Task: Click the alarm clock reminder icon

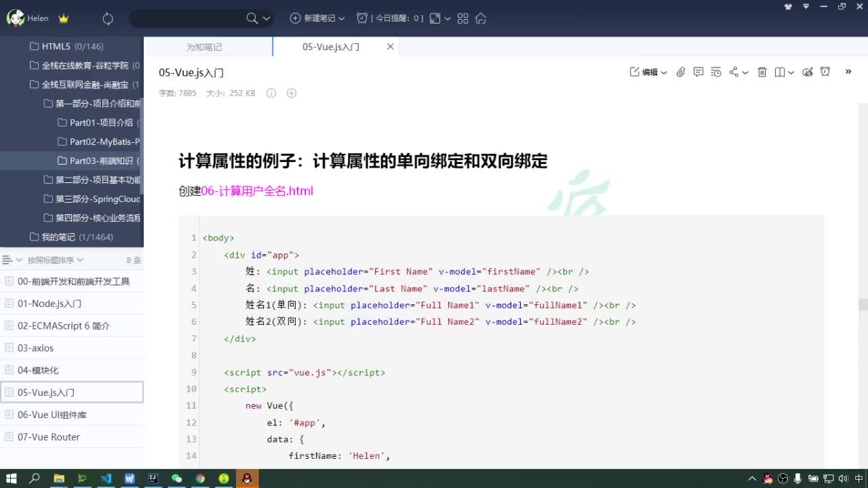Action: pos(825,72)
